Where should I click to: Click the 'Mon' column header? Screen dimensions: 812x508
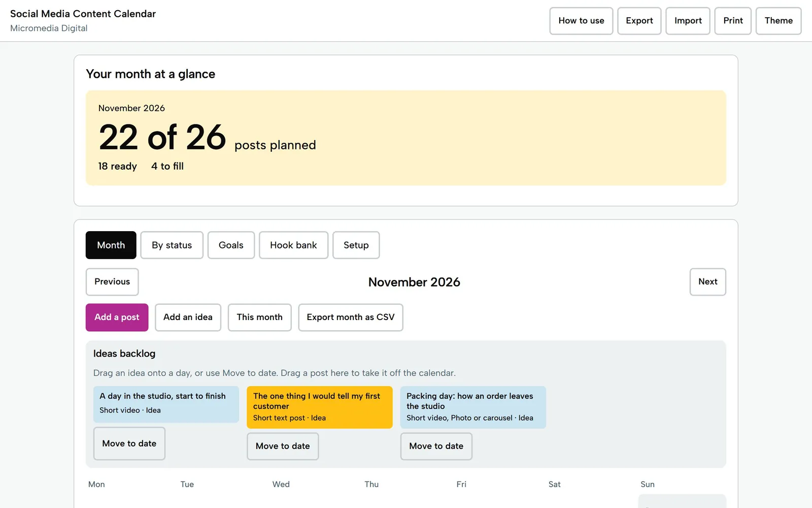tap(96, 484)
